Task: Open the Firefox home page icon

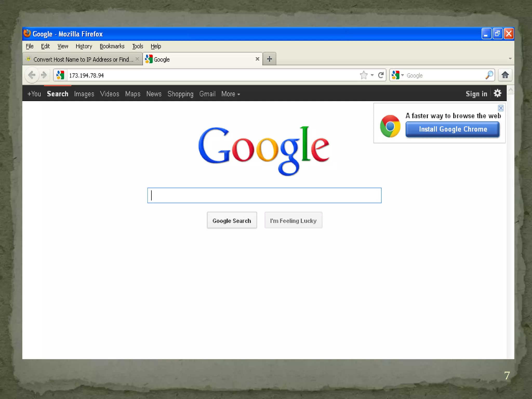Action: click(505, 75)
